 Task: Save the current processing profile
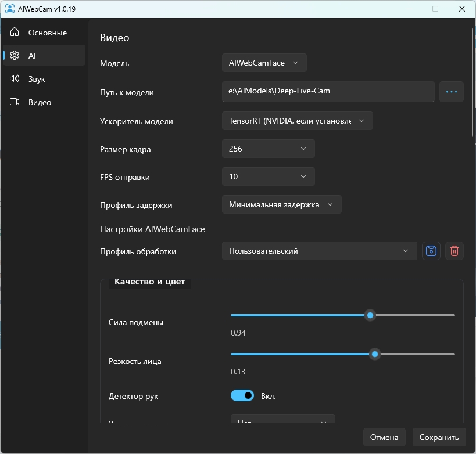click(431, 251)
